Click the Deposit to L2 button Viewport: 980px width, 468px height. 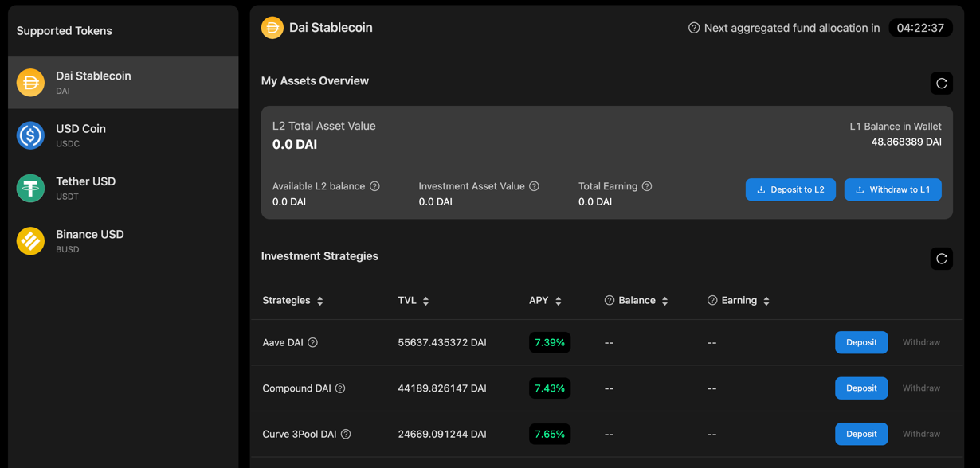[x=790, y=189]
